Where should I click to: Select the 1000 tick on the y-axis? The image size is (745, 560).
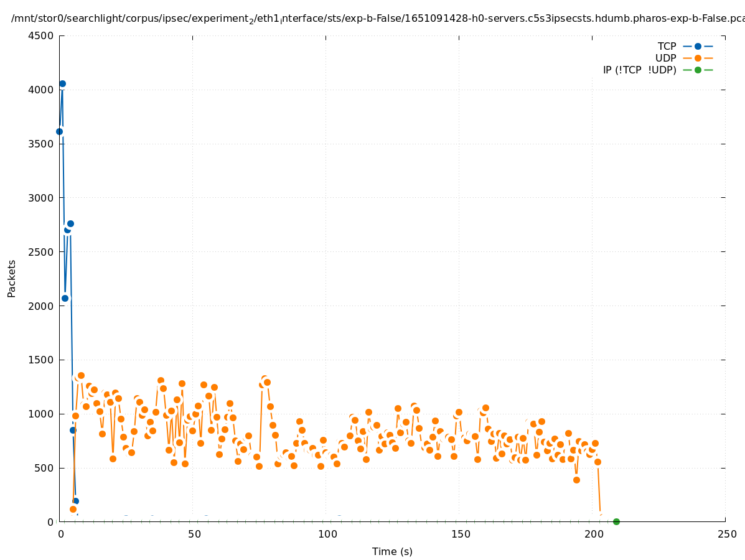click(x=41, y=414)
